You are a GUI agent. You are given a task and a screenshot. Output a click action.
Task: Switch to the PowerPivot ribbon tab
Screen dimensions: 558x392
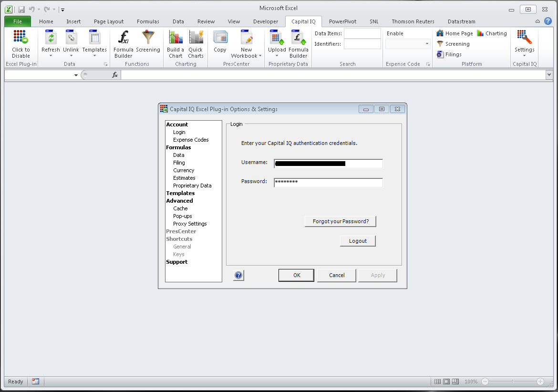pos(343,21)
